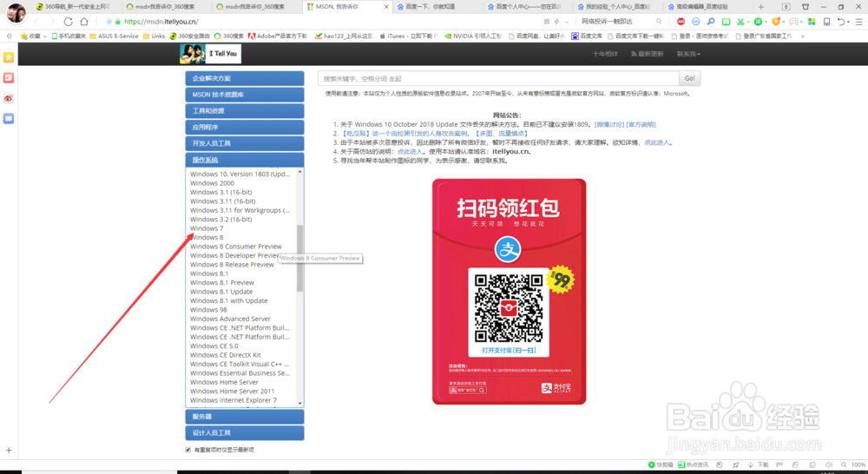Expand the 服务器 panel
Viewport: 868px width, 474px height.
tap(245, 417)
